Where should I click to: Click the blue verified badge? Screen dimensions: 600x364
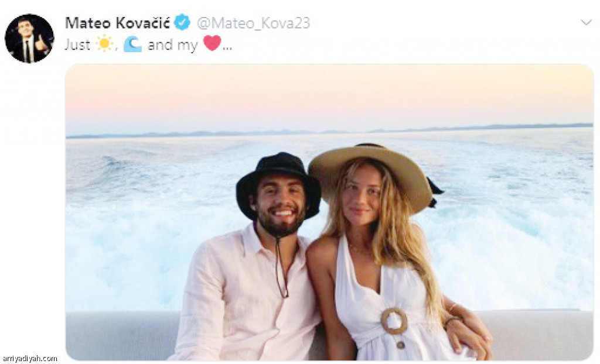point(182,23)
